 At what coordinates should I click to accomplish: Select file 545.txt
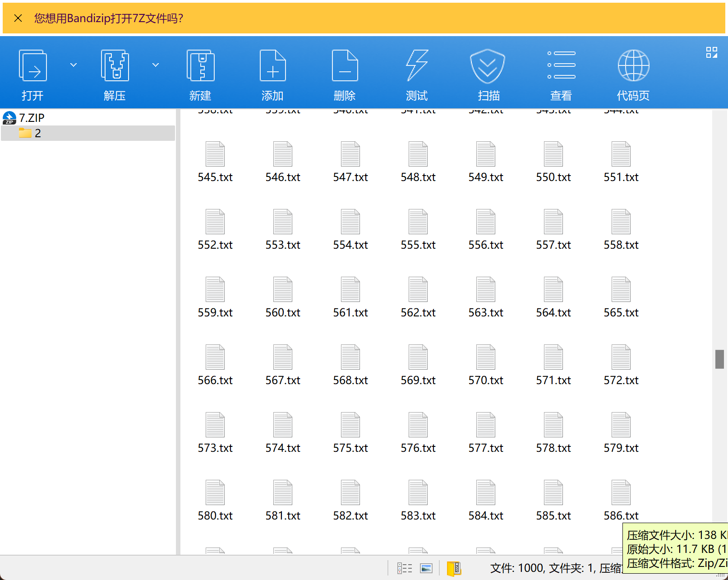pos(215,162)
